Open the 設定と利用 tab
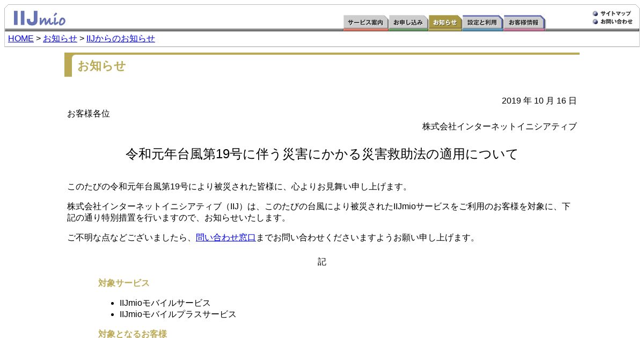644x338 pixels. tap(482, 23)
